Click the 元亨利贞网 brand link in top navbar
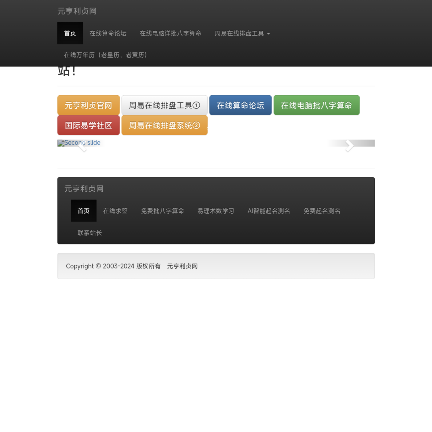 (x=77, y=11)
